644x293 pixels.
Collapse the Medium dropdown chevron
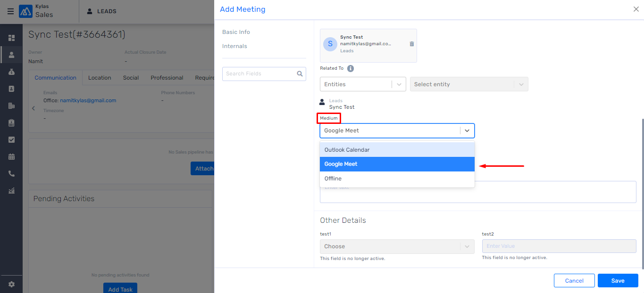coord(467,130)
